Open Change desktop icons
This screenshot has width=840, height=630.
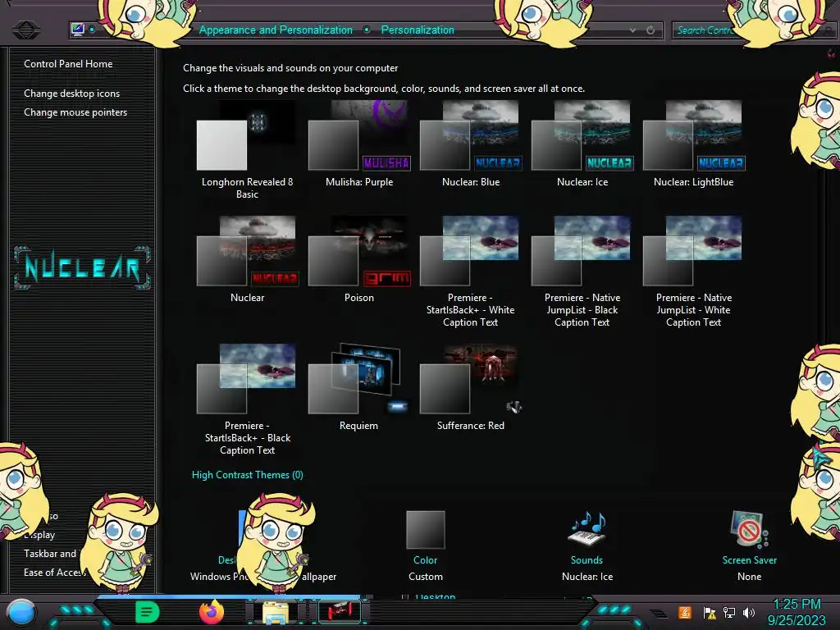(x=72, y=94)
